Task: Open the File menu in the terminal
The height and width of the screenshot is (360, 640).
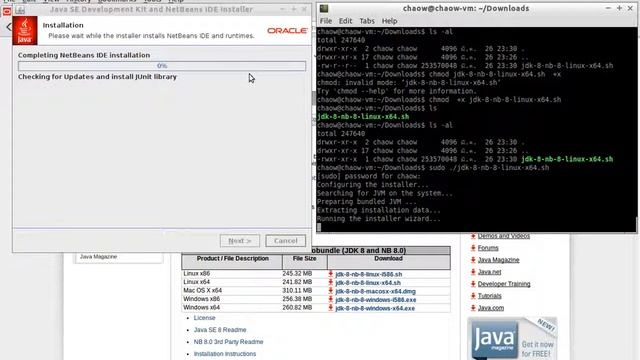Action: [x=326, y=21]
